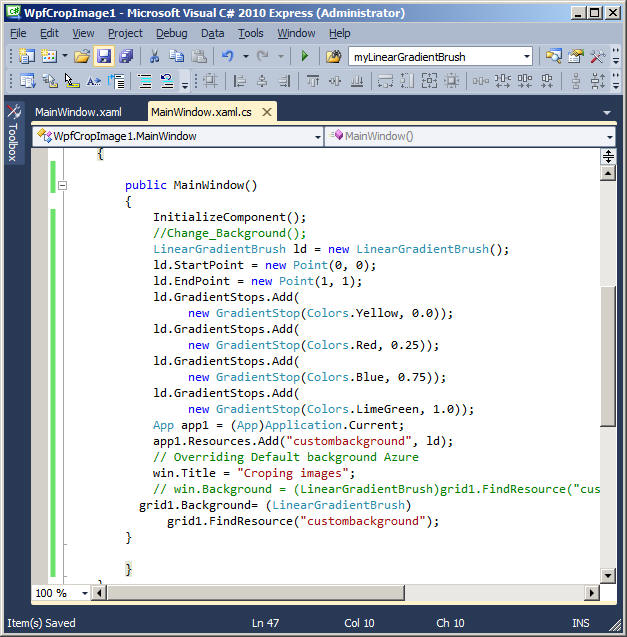Open the Project menu

pos(126,33)
